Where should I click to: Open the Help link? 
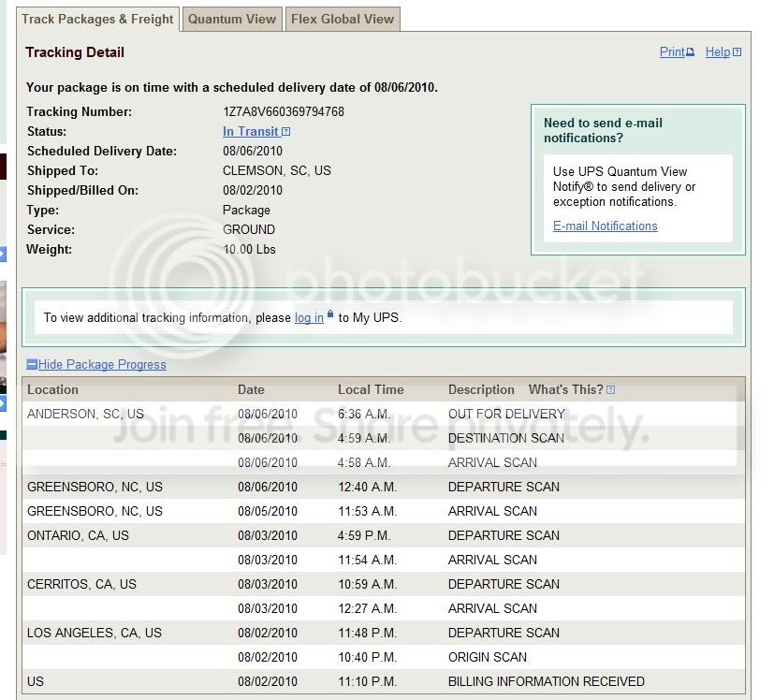pos(718,51)
